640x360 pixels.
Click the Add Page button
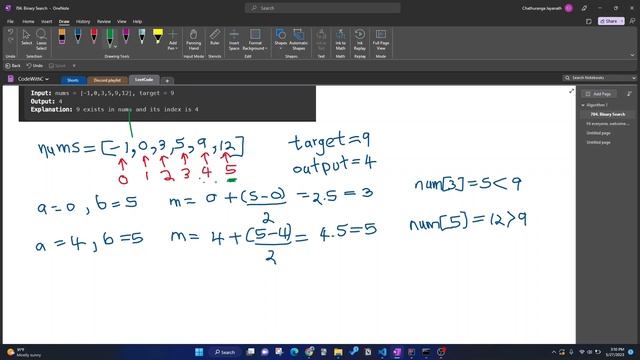point(598,94)
